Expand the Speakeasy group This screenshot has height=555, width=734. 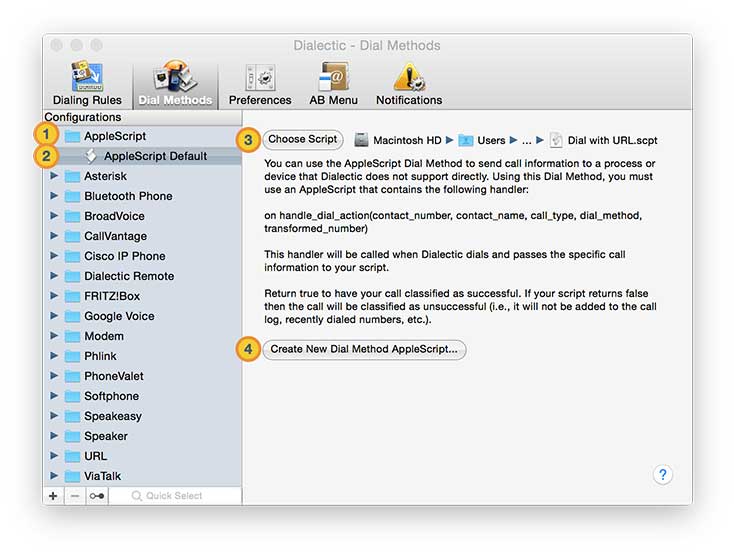(54, 416)
